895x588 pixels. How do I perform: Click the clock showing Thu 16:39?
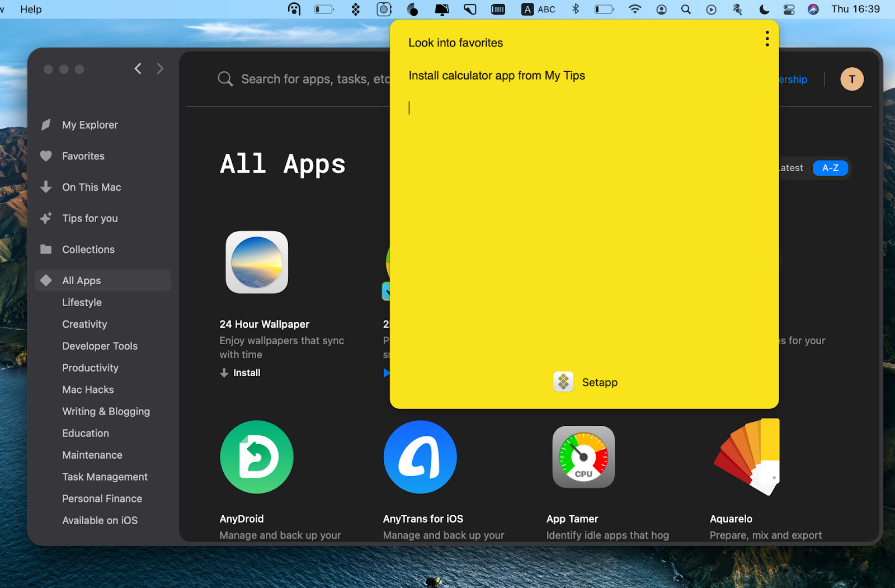pyautogui.click(x=855, y=10)
